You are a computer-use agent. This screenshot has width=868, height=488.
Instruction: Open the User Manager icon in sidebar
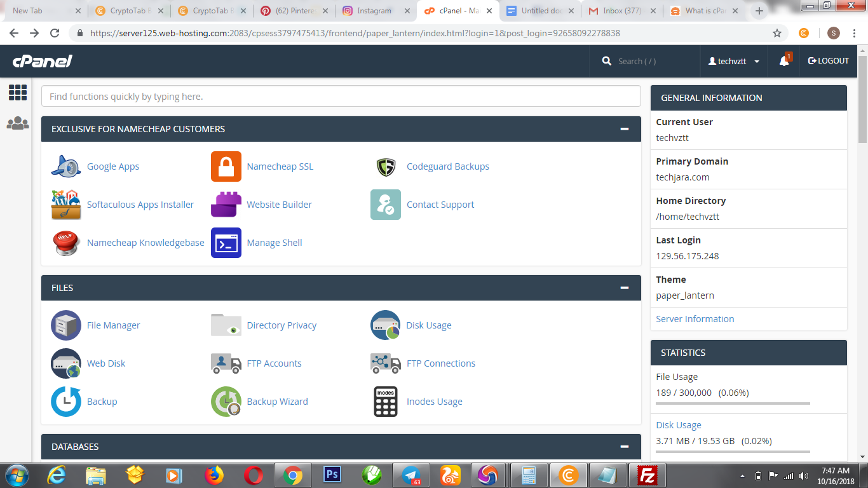pos(18,123)
